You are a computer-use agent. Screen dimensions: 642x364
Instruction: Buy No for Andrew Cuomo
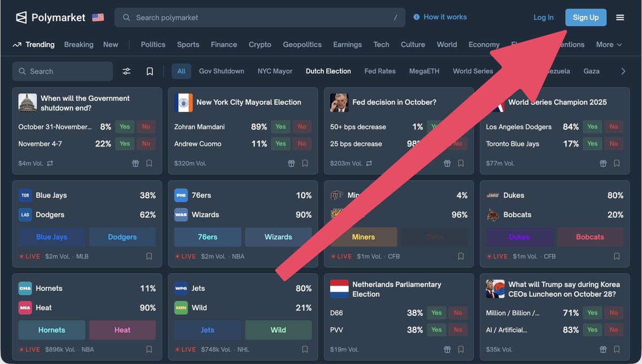302,144
